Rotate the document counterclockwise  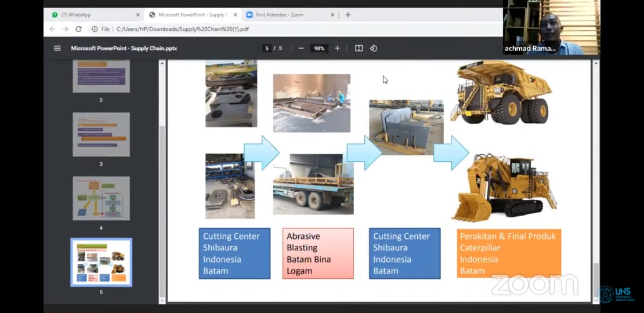pyautogui.click(x=373, y=48)
